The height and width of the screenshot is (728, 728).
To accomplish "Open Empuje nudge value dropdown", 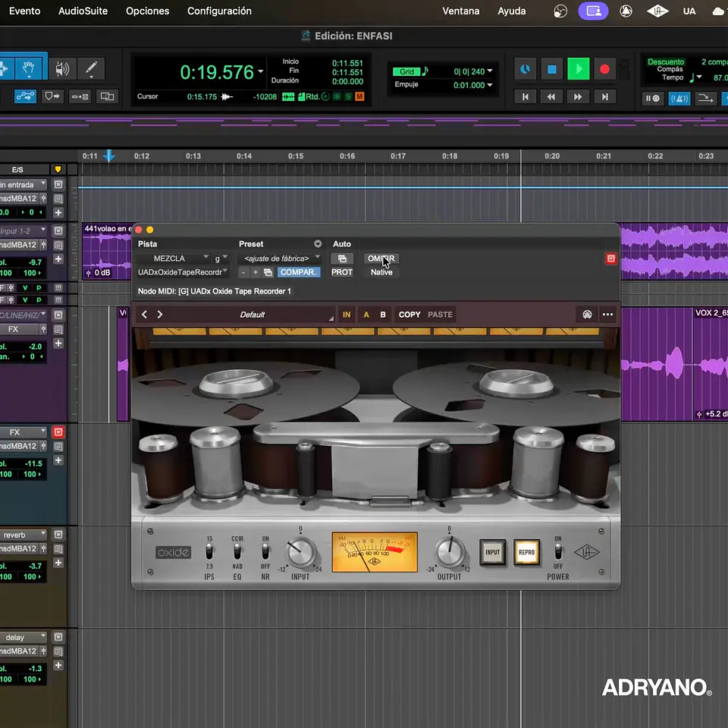I will (490, 85).
